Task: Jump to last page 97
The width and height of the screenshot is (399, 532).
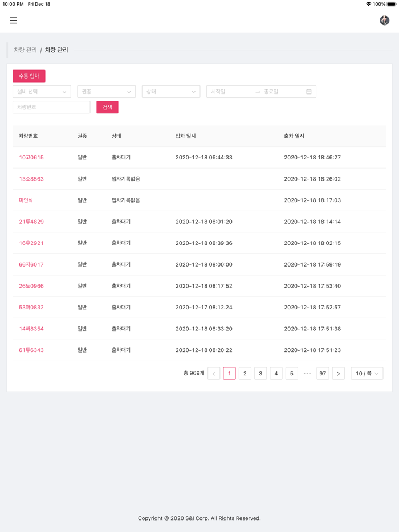Action: point(323,374)
